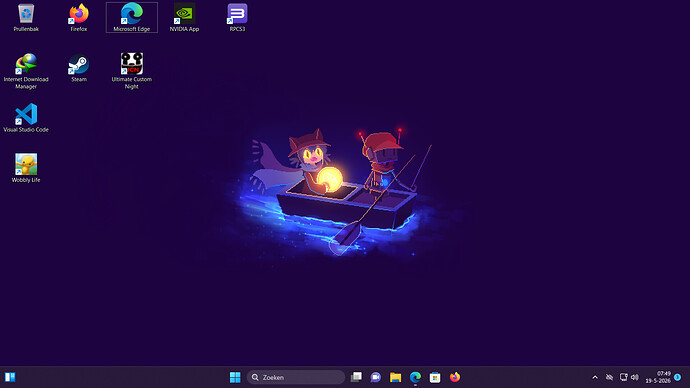
Task: Select the Wobbly Life desktop shortcut
Action: 26,168
